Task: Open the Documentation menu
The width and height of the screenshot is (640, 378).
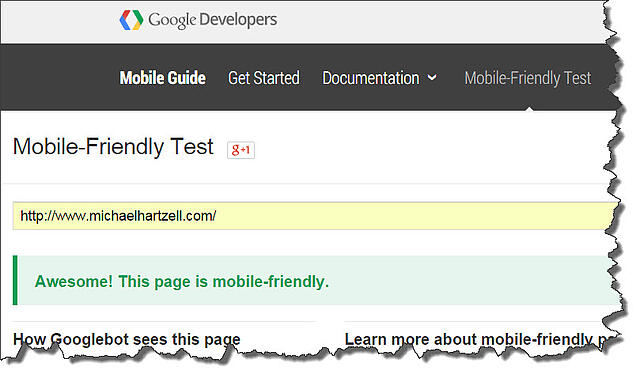Action: pyautogui.click(x=371, y=78)
